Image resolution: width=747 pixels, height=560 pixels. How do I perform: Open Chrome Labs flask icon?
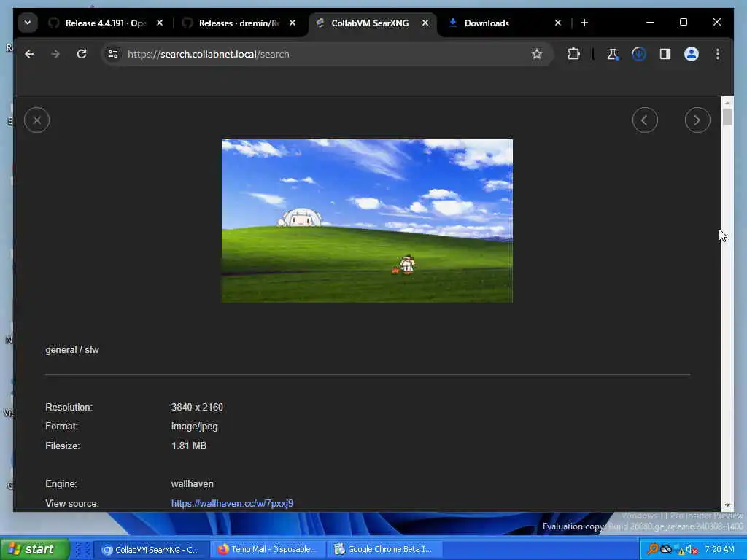[x=612, y=54]
